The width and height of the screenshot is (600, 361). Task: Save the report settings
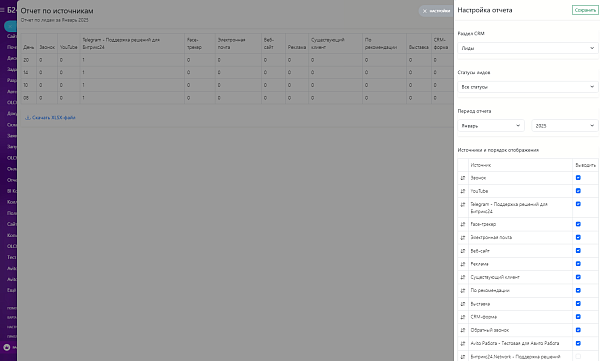click(585, 10)
